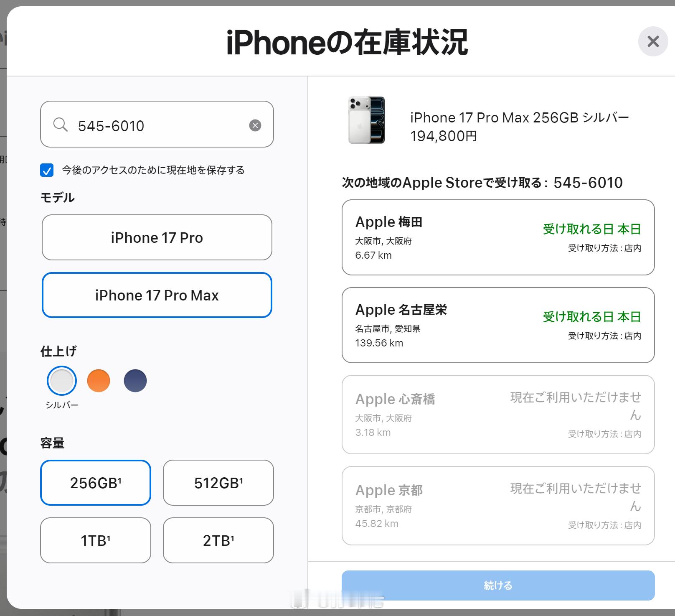Focus the postal code field showing 545-6010
Screen dimensions: 675x616
pyautogui.click(x=157, y=124)
